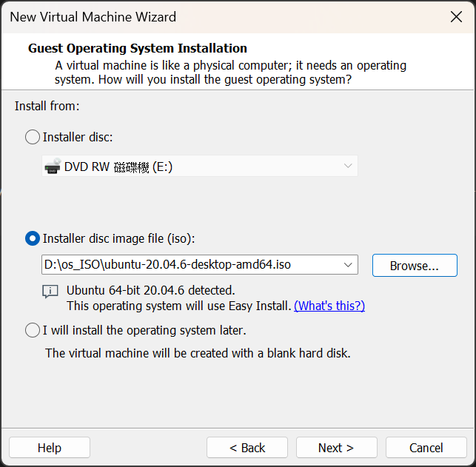Click the blank hard disk description text
The height and width of the screenshot is (467, 476).
point(198,353)
